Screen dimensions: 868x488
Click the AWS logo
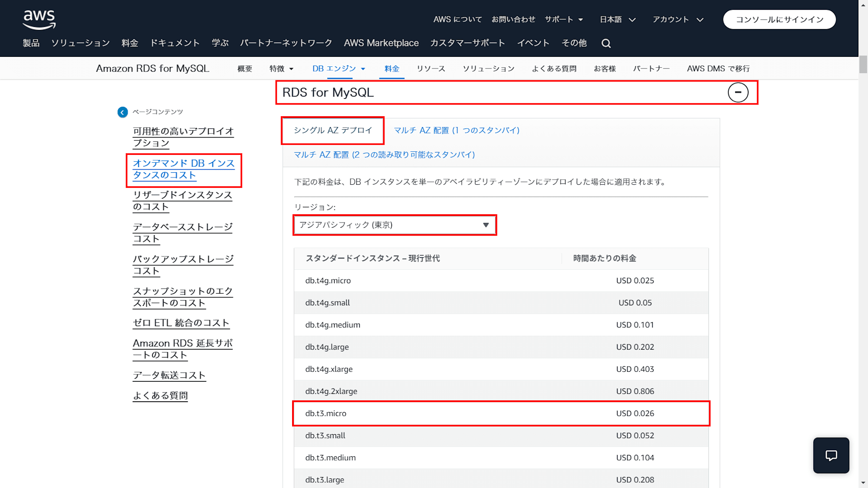coord(39,20)
